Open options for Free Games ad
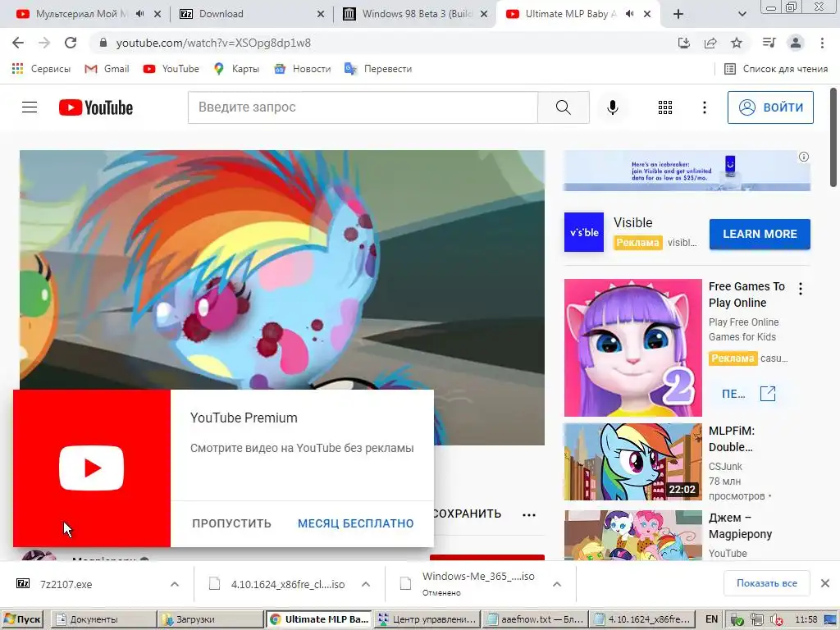Screen dimensions: 840x630 tap(801, 290)
